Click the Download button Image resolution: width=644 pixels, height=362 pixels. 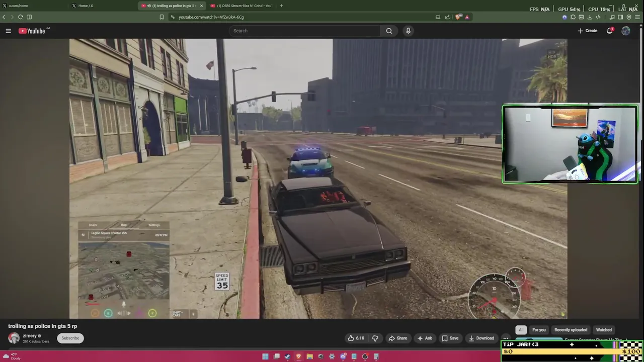(x=481, y=338)
